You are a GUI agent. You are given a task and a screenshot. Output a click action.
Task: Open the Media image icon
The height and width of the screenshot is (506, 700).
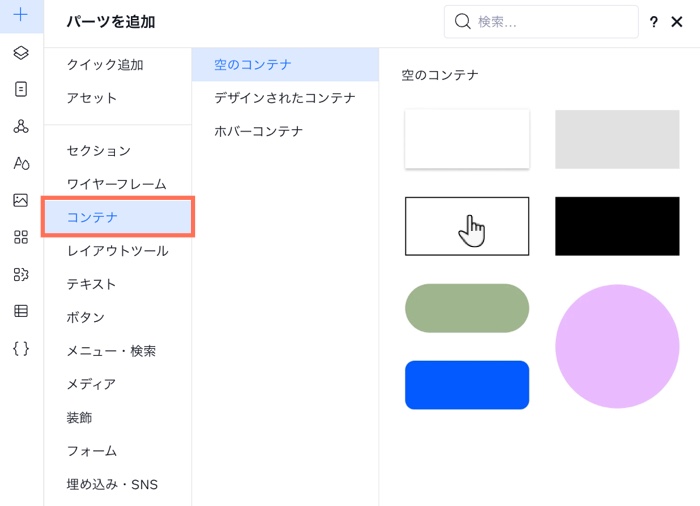(21, 200)
